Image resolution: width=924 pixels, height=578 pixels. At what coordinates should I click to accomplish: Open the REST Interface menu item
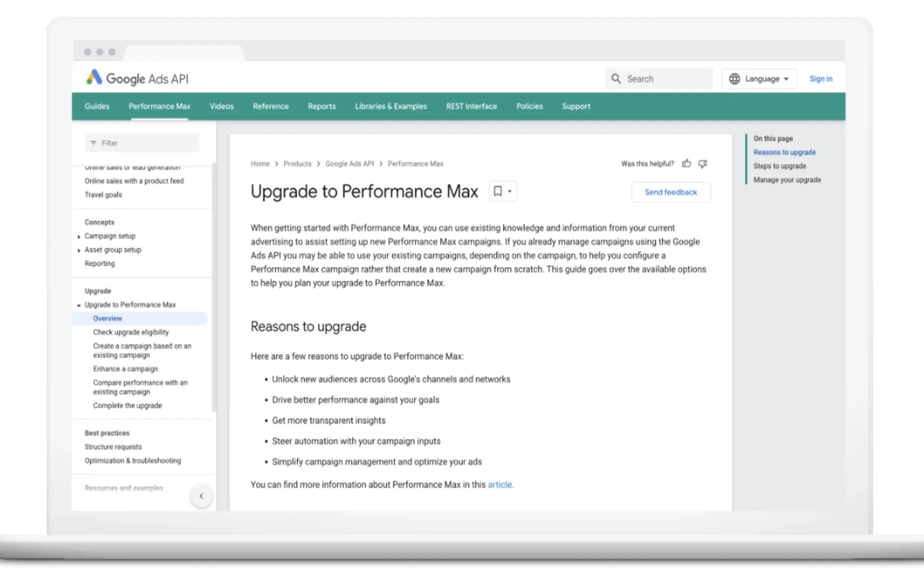471,106
